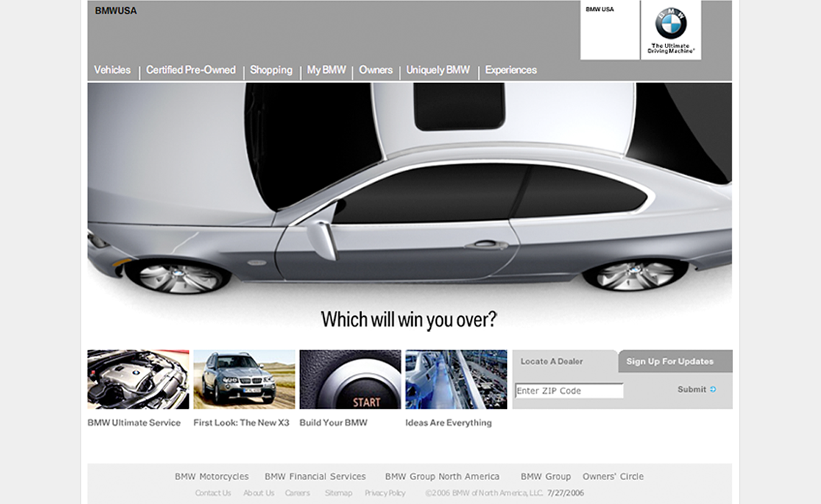This screenshot has height=504, width=821.
Task: Click the Careers link
Action: pyautogui.click(x=297, y=493)
